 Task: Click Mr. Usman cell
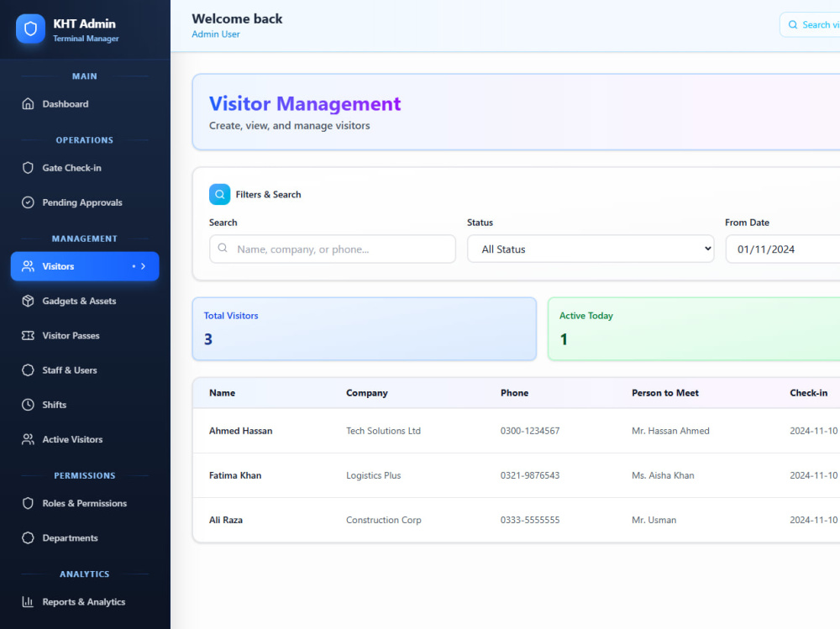pos(654,520)
